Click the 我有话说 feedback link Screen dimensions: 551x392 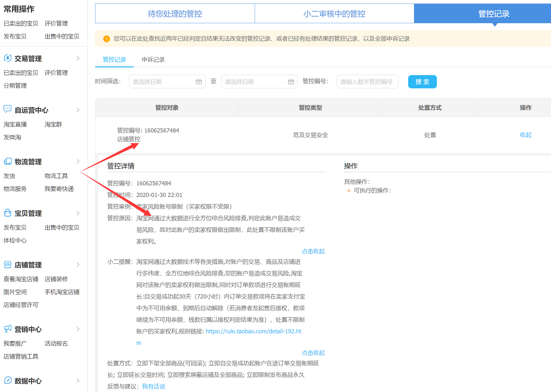point(153,387)
